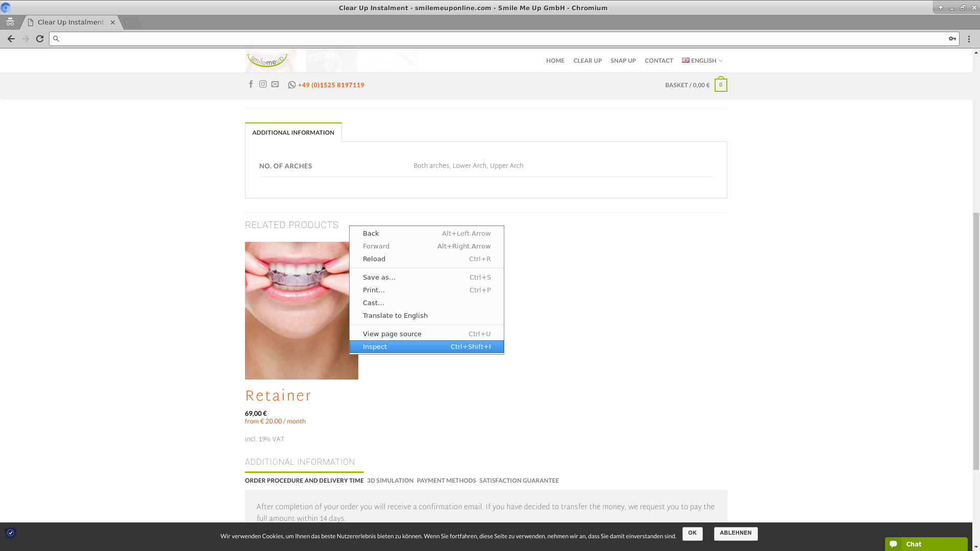The height and width of the screenshot is (551, 980).
Task: Open CLEAR UP navigation menu item
Action: [587, 61]
